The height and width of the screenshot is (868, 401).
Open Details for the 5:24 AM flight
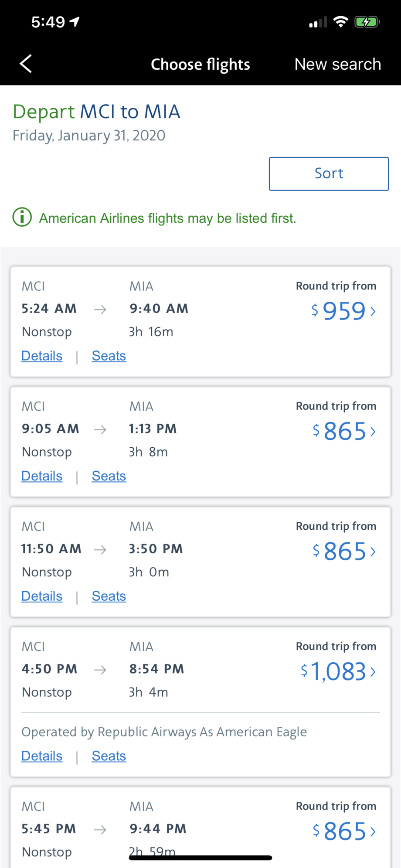(42, 356)
